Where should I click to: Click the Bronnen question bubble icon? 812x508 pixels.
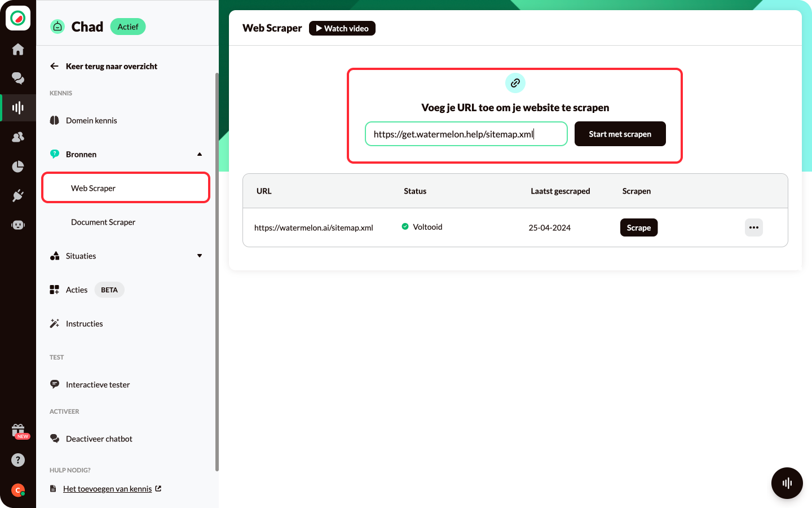point(55,154)
